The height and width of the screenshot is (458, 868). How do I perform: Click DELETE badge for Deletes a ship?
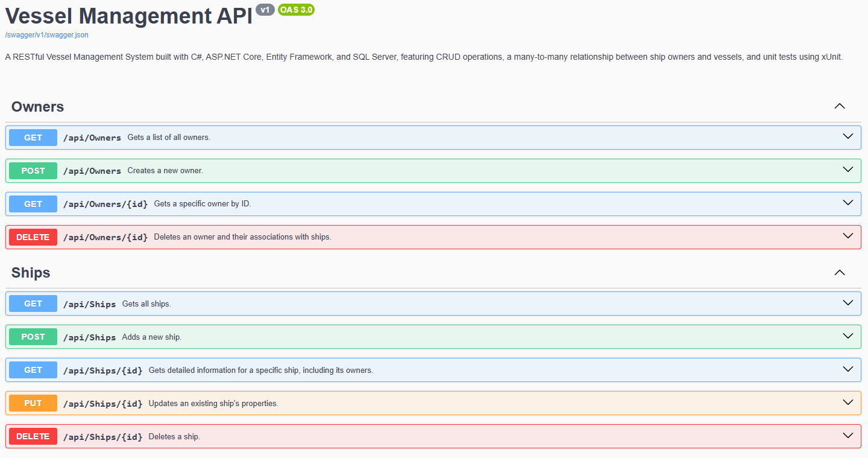[33, 436]
